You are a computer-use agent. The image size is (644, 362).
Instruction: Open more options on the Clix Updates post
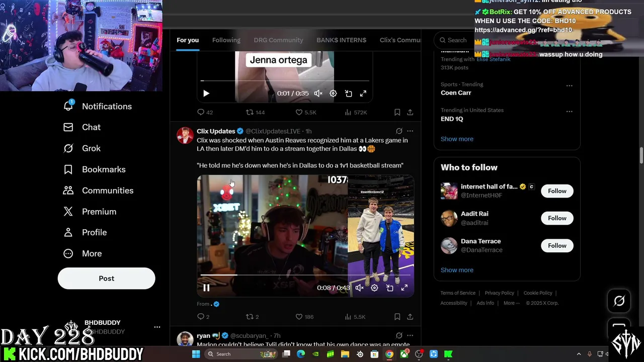(x=410, y=131)
